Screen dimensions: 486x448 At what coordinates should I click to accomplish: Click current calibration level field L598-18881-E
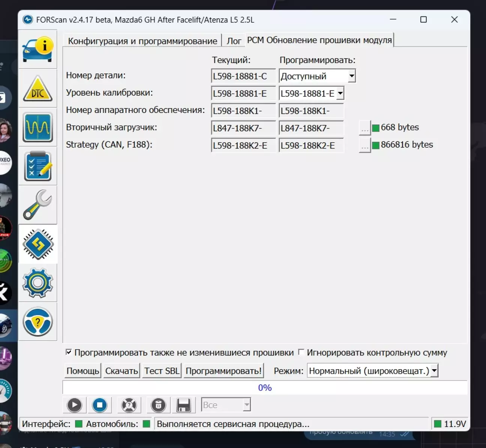(x=243, y=93)
